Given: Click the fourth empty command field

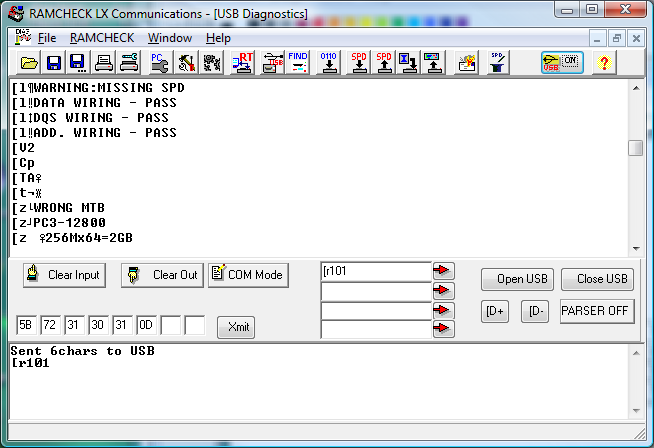Looking at the screenshot, I should 376,329.
